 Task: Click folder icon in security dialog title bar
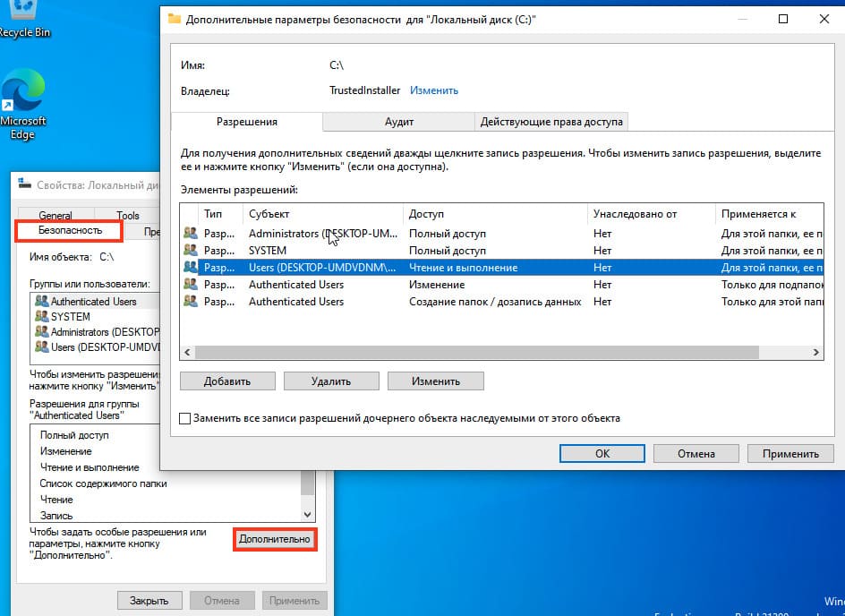point(175,19)
